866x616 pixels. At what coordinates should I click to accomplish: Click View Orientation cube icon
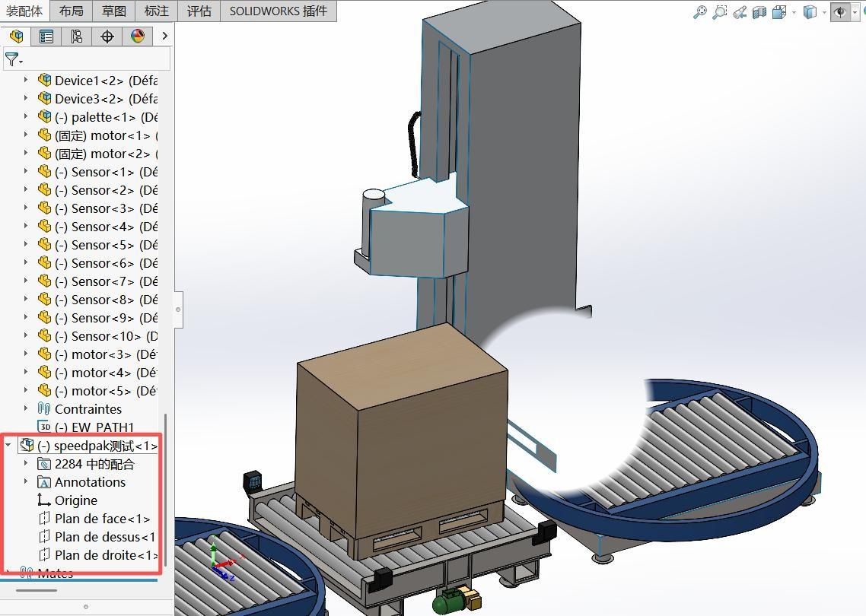(779, 12)
